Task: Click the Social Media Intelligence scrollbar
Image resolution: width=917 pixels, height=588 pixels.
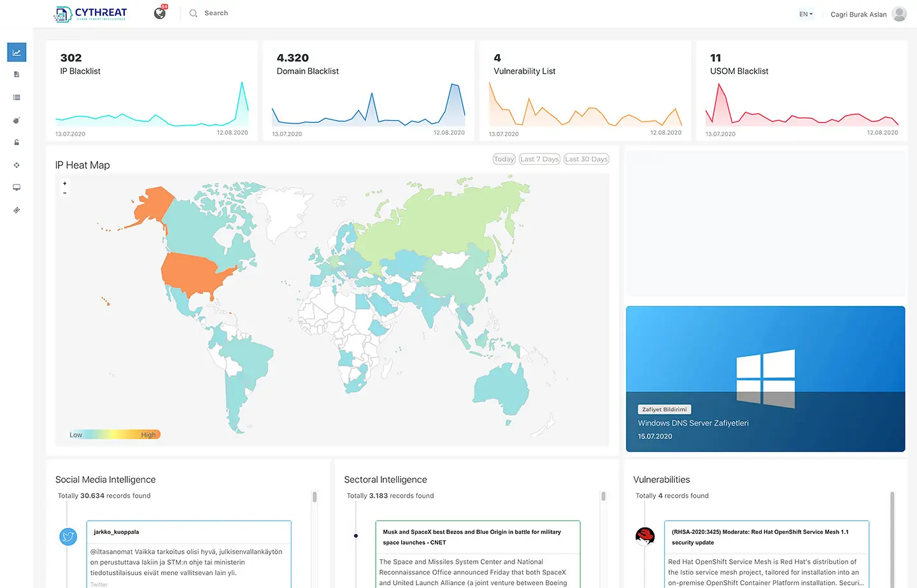Action: click(315, 497)
